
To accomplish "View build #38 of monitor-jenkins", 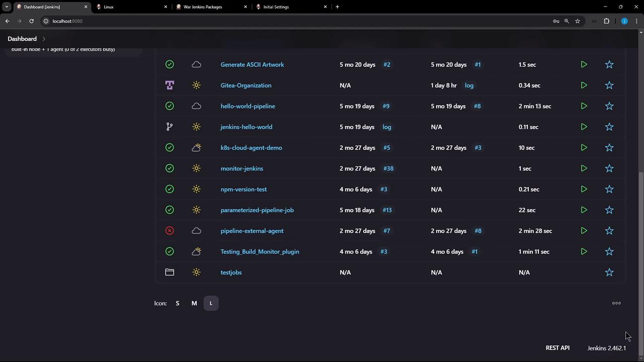I will click(x=388, y=168).
